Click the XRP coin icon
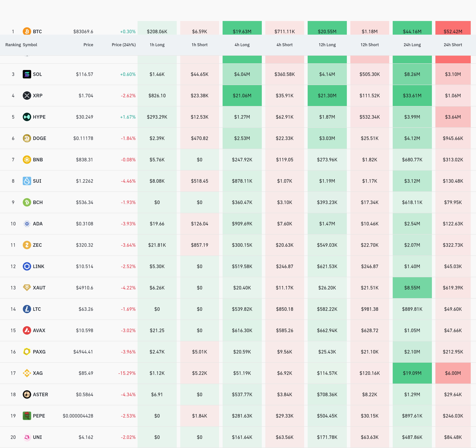The height and width of the screenshot is (448, 476). pyautogui.click(x=27, y=96)
